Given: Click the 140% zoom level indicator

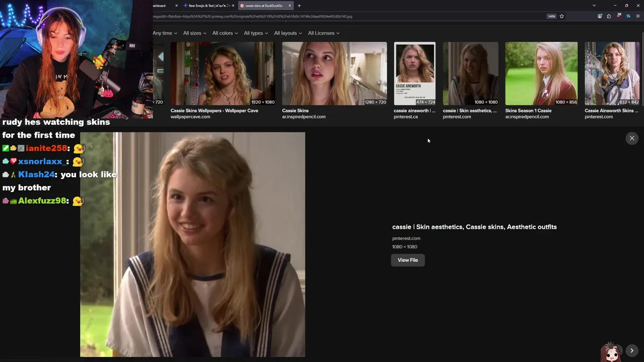Looking at the screenshot, I should point(551,16).
